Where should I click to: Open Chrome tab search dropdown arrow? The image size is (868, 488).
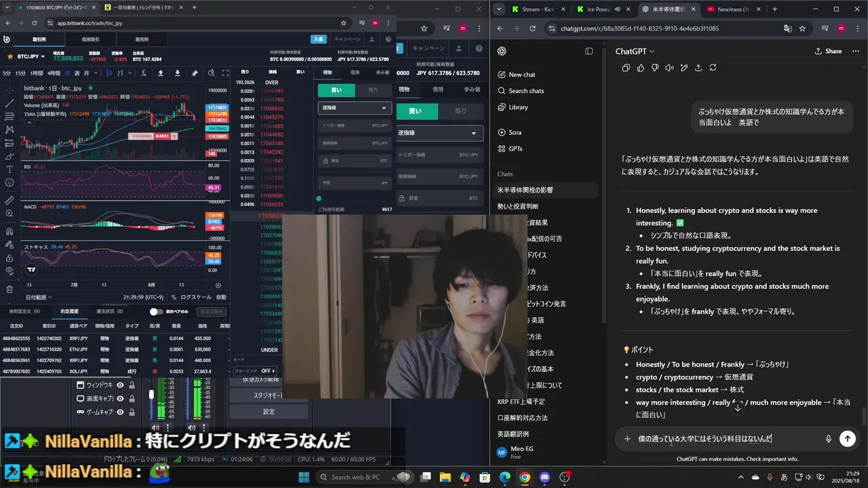pyautogui.click(x=499, y=9)
